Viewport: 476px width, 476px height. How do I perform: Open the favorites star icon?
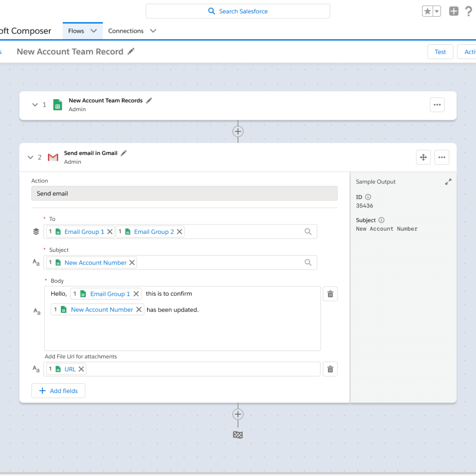pos(427,11)
